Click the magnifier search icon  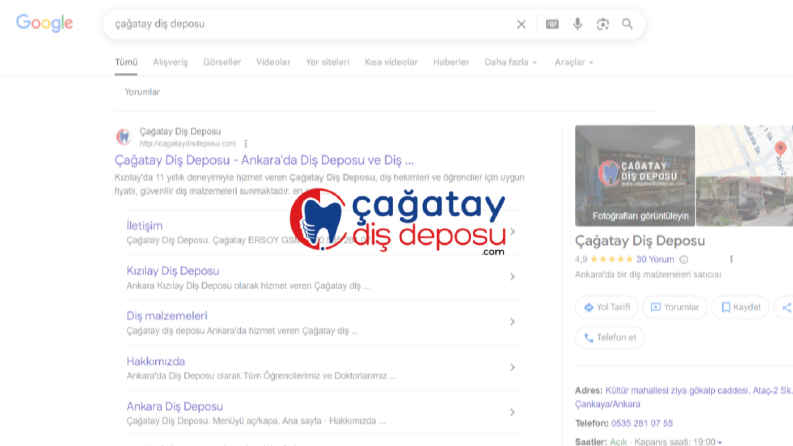[x=627, y=24]
